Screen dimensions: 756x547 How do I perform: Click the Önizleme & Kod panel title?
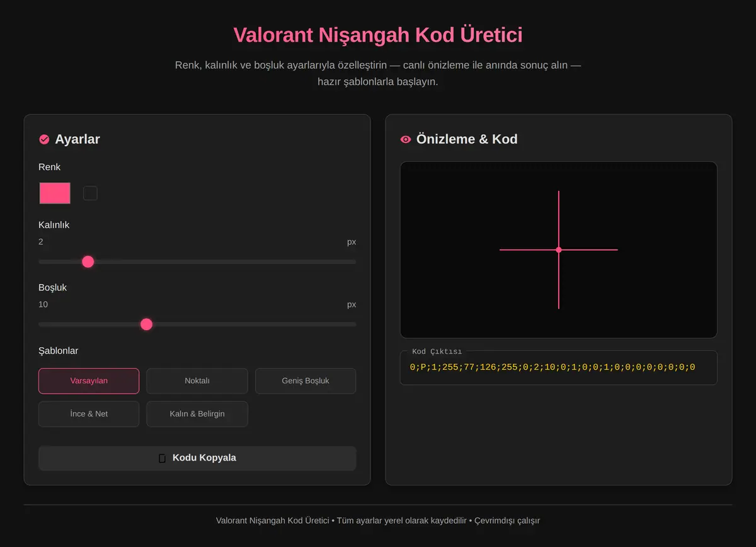pyautogui.click(x=467, y=139)
